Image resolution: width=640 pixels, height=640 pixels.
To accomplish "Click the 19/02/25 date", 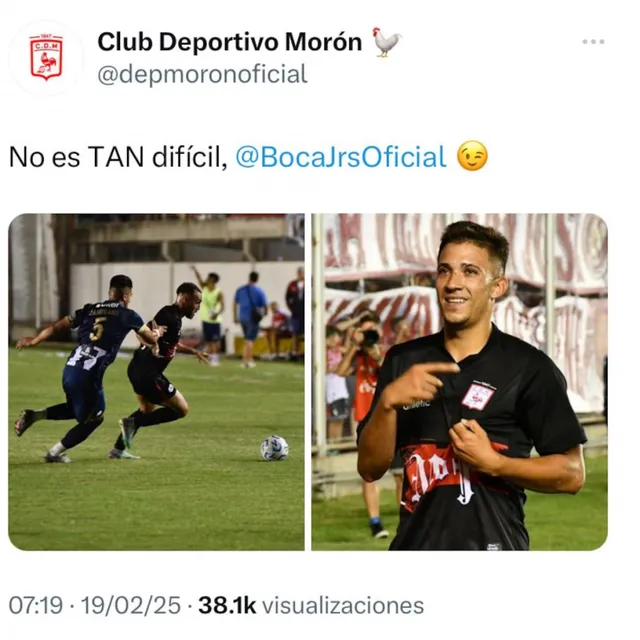I will pyautogui.click(x=131, y=605).
